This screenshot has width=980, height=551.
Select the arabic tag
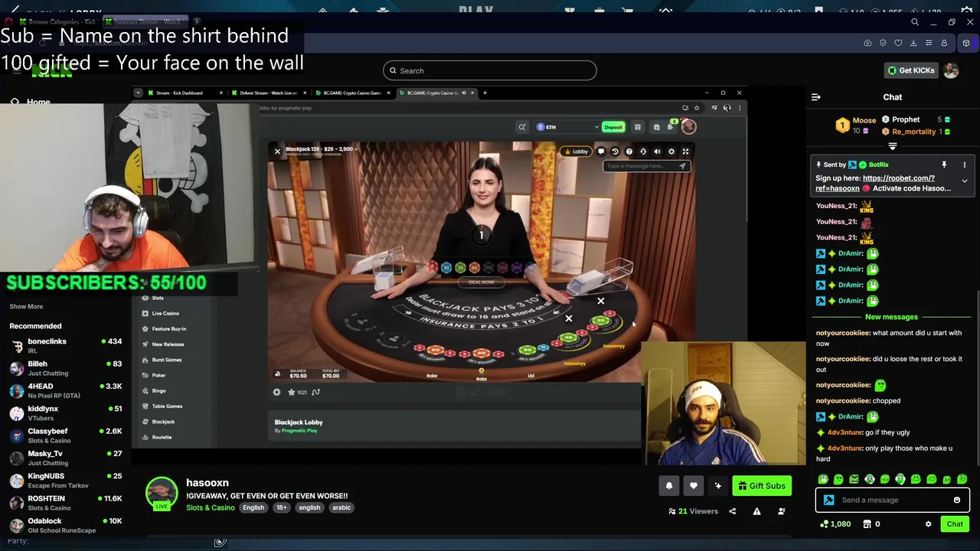[341, 507]
